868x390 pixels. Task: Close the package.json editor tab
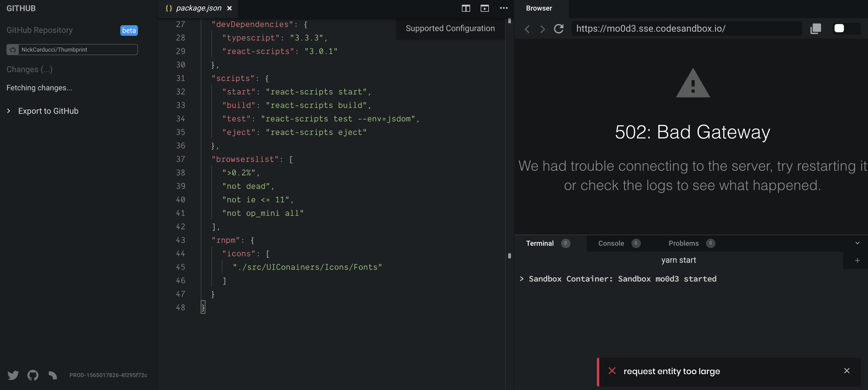pyautogui.click(x=229, y=8)
